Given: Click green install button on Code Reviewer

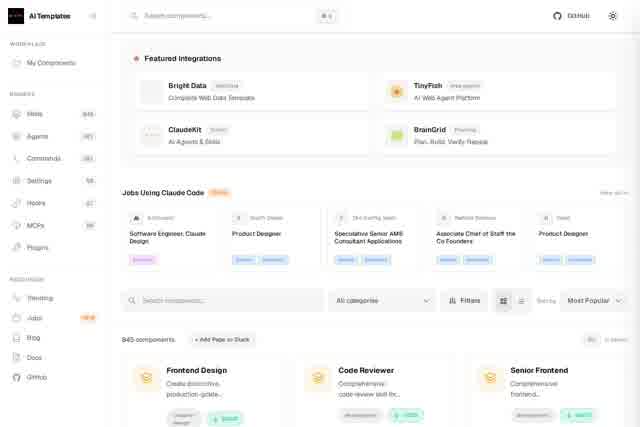Looking at the screenshot, I should pos(406,415).
